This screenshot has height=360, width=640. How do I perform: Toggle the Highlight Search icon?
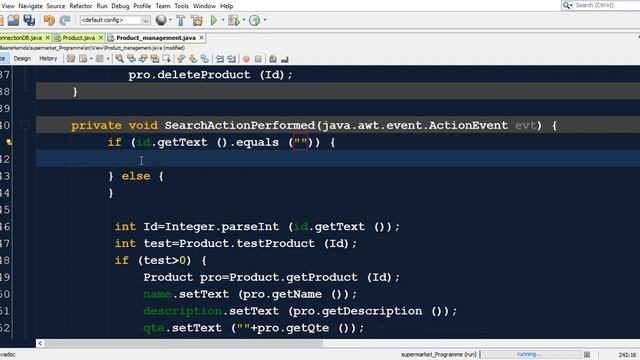tap(155, 59)
